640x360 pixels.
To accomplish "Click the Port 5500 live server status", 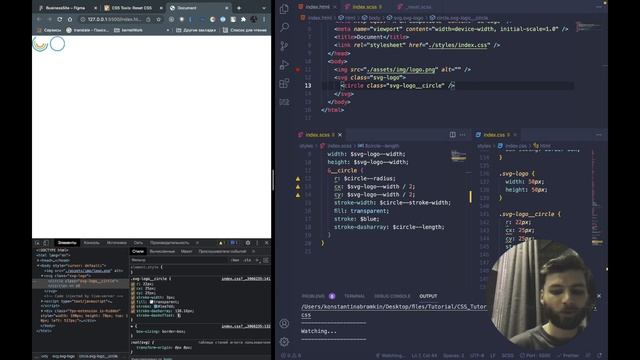I will pyautogui.click(x=536, y=356).
